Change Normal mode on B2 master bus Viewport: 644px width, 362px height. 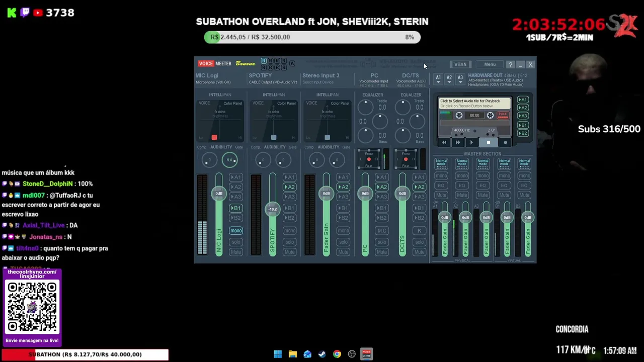[x=524, y=163]
